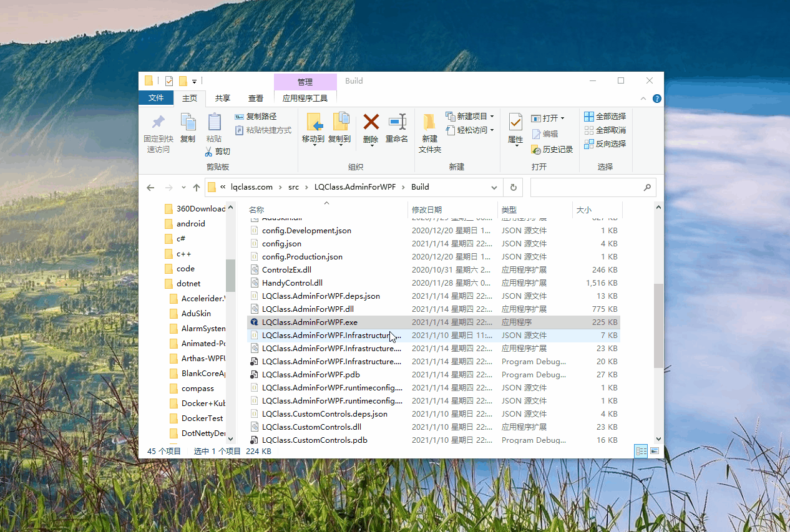
Task: Select LQClass.CustomControls.dll file
Action: [434, 427]
